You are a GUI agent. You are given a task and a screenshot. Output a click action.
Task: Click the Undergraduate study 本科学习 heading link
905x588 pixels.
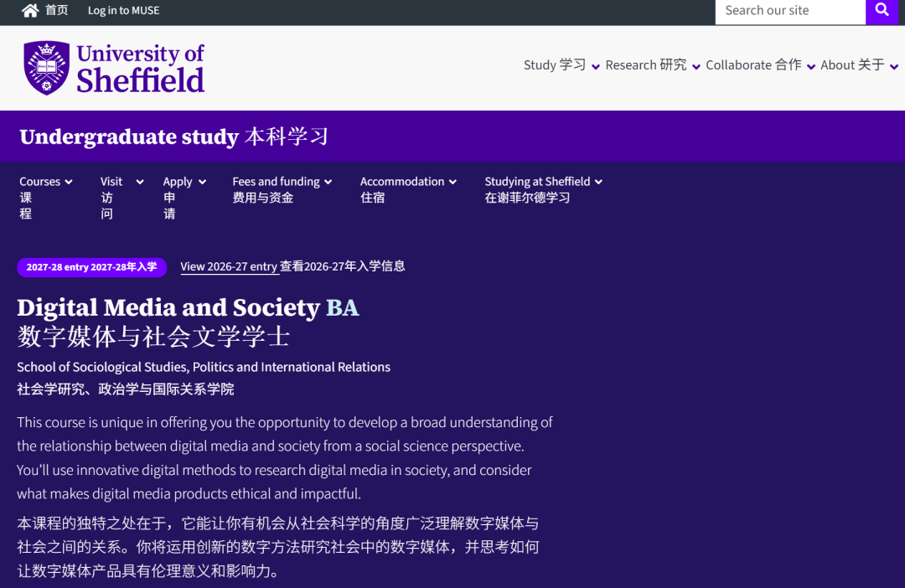(x=173, y=137)
